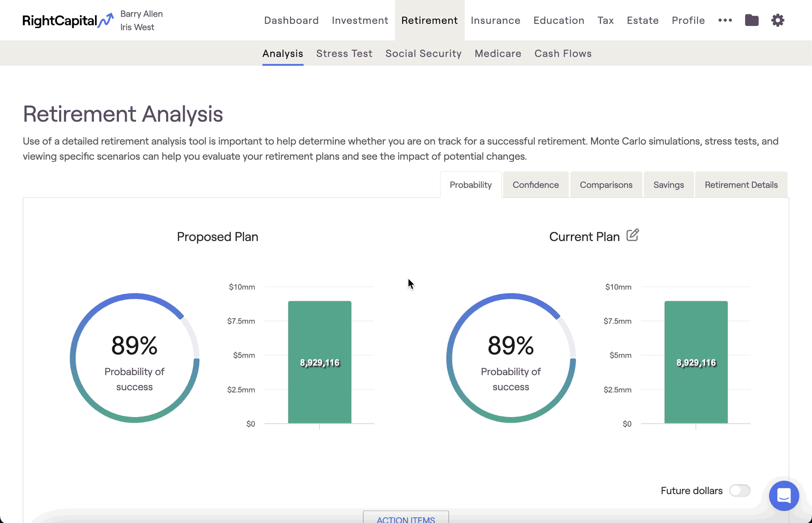Open the Savings tab
Image resolution: width=812 pixels, height=523 pixels.
[668, 185]
